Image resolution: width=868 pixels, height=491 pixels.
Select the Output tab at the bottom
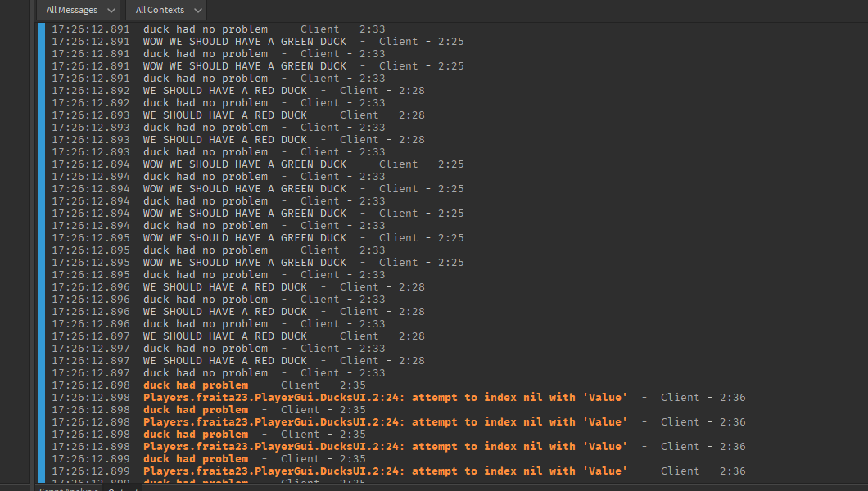pos(123,489)
